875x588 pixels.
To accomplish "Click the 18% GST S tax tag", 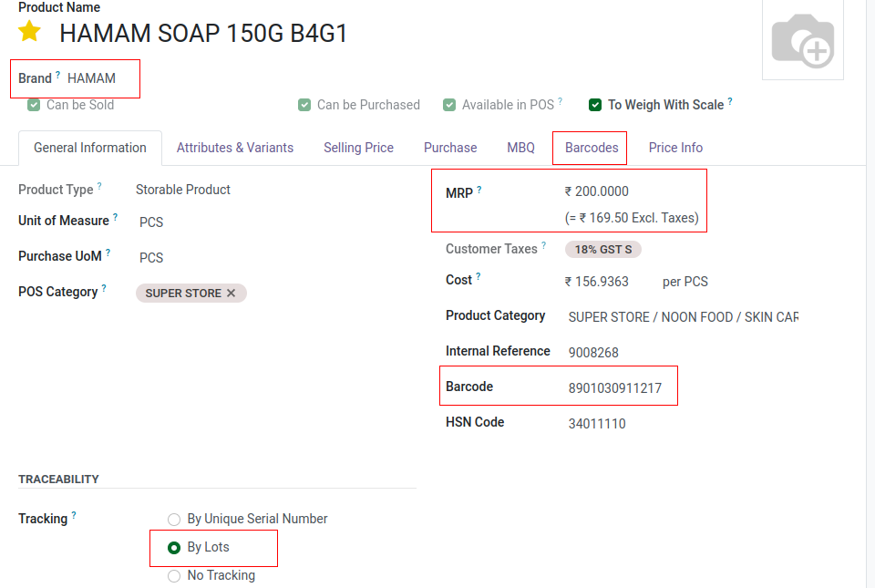I will (x=603, y=250).
